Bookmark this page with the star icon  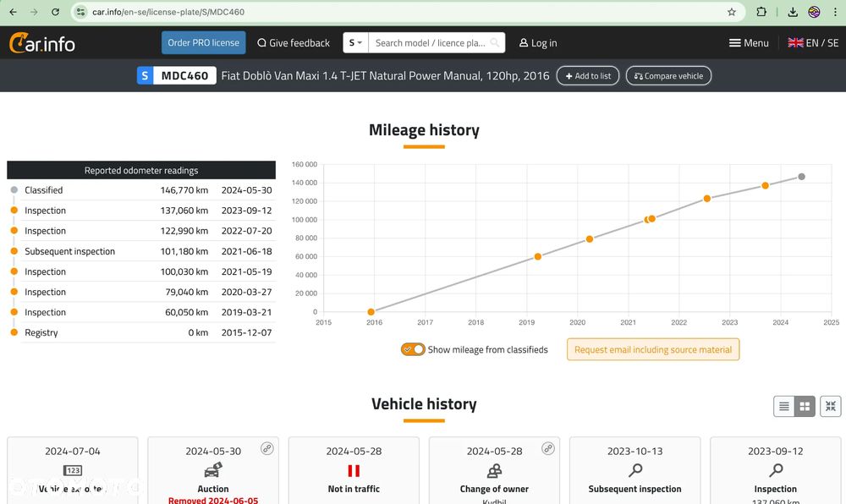(x=732, y=12)
